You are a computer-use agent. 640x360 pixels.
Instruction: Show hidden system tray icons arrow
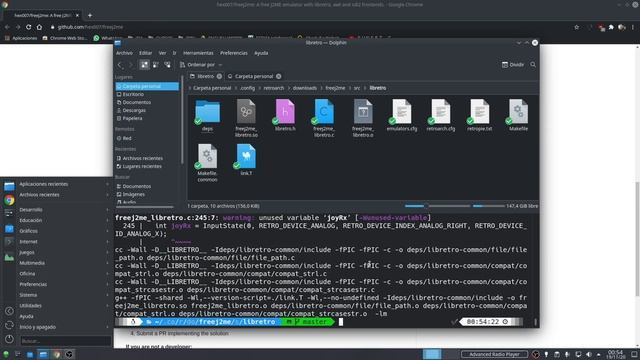(x=598, y=354)
